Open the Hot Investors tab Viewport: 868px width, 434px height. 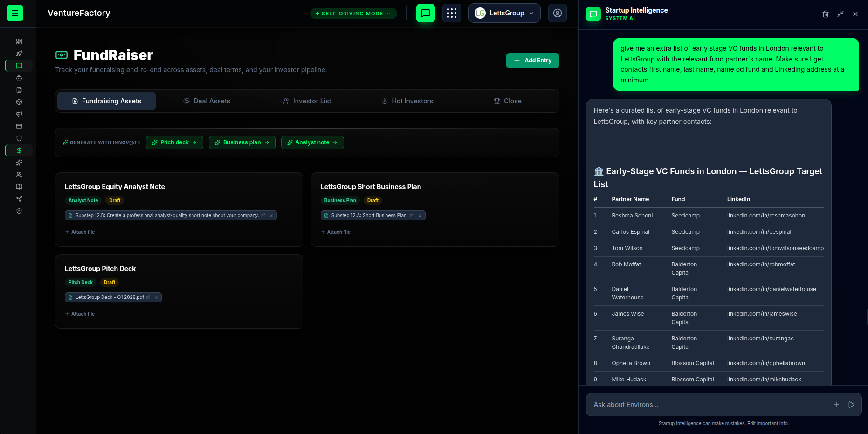(x=407, y=101)
